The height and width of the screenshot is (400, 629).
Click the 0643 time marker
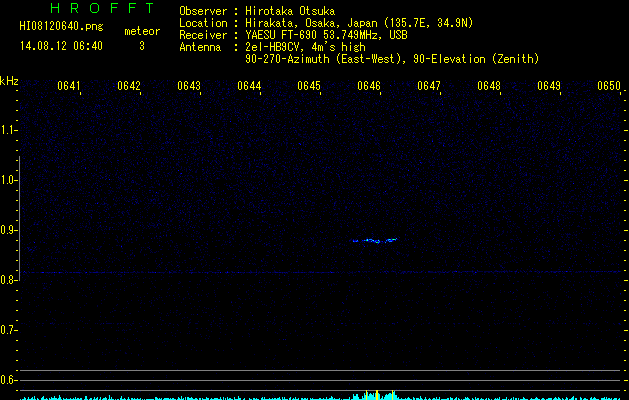(x=189, y=86)
